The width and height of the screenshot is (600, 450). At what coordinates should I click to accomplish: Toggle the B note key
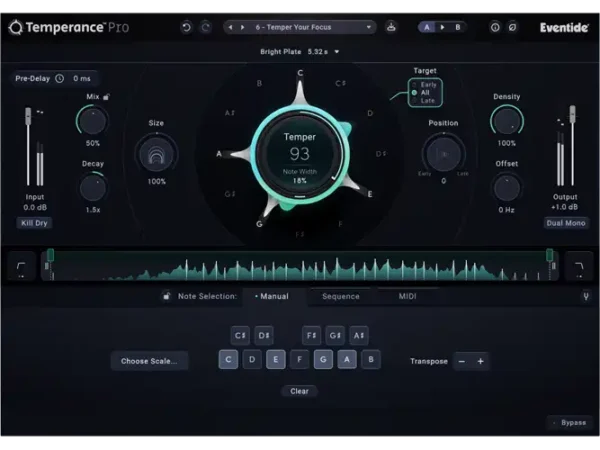click(371, 359)
